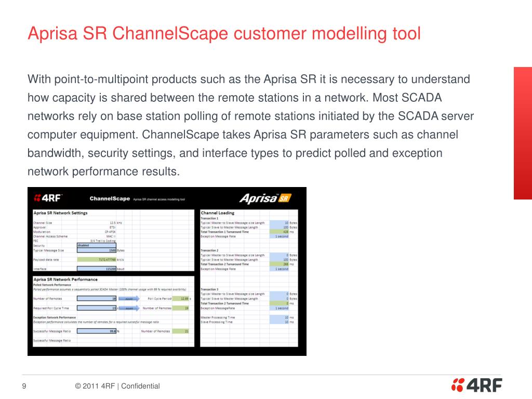Click Transaction 3 Exception MessageRate cell
Viewport: 532px width, 399px height.
[279, 308]
